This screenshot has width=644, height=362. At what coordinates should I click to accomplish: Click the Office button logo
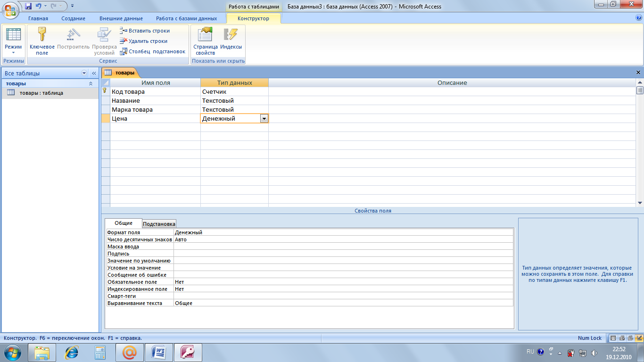pos(10,9)
